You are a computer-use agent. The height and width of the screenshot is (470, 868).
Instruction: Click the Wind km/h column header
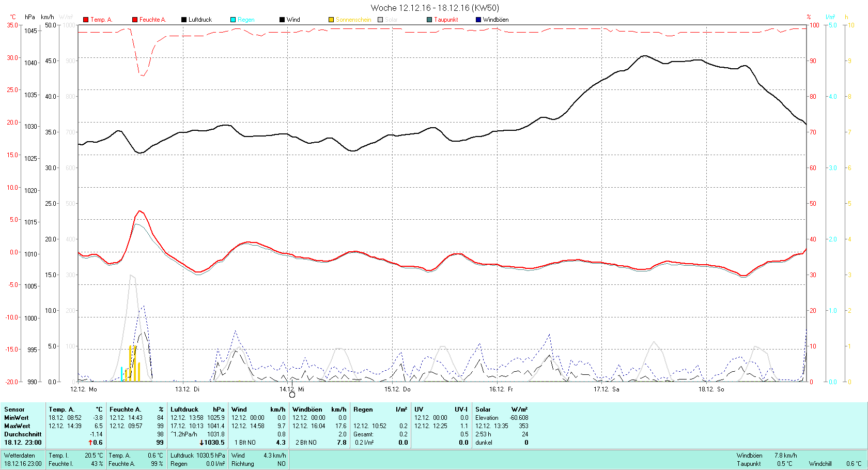click(258, 410)
